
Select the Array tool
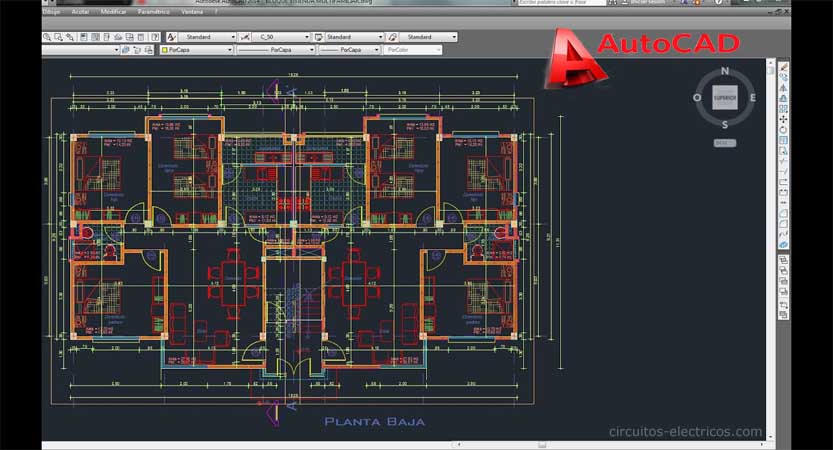[783, 109]
